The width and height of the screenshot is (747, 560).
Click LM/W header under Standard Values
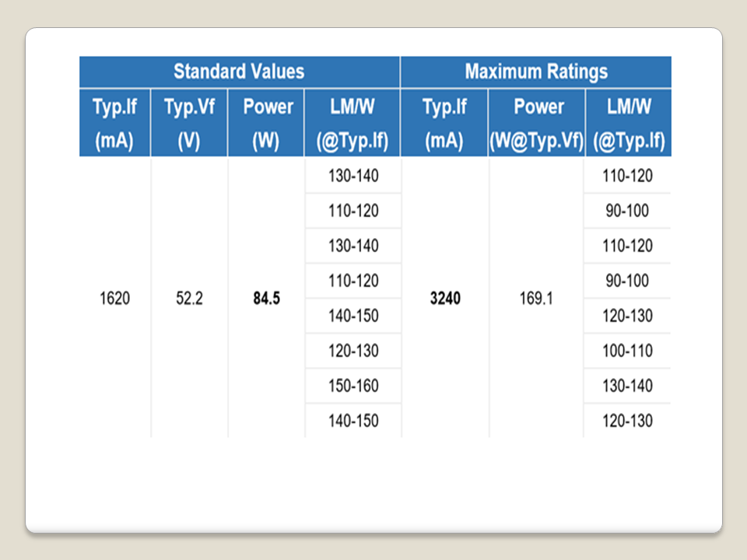(x=352, y=124)
